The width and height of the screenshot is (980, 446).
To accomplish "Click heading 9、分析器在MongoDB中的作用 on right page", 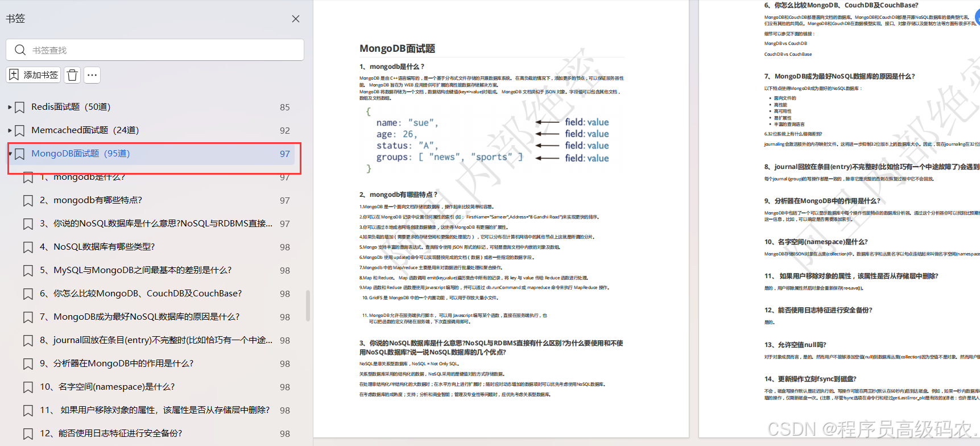I will pyautogui.click(x=822, y=201).
